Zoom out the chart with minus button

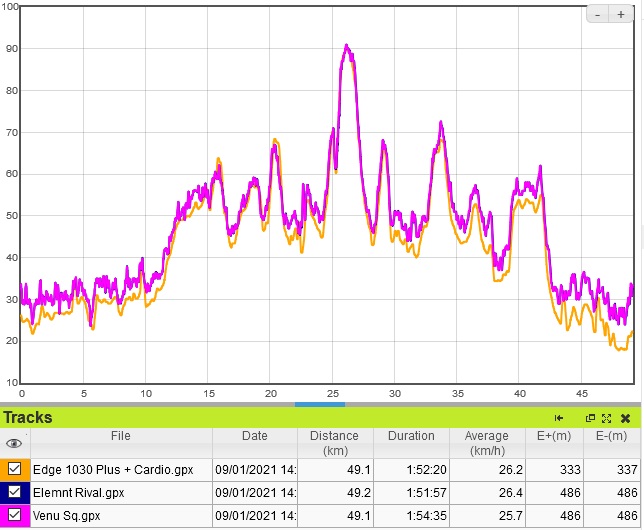[x=597, y=15]
